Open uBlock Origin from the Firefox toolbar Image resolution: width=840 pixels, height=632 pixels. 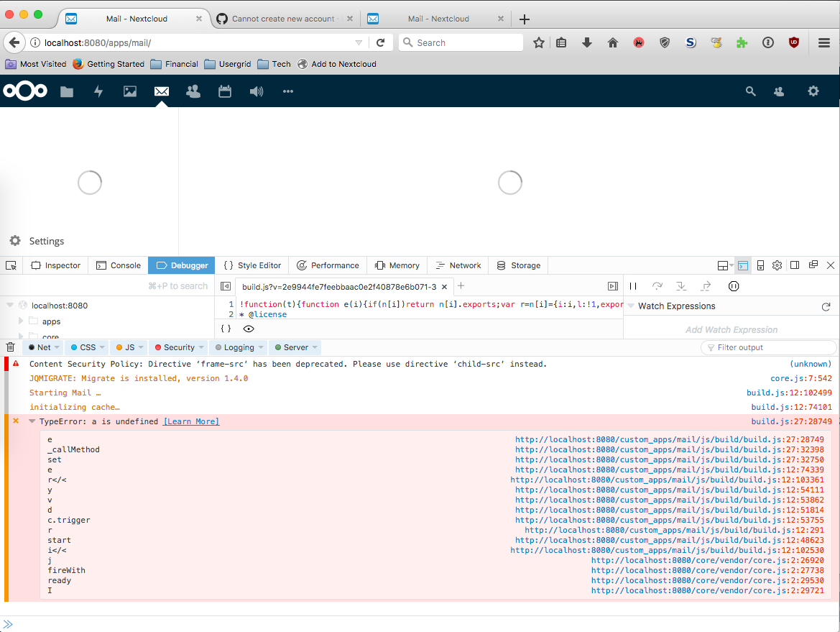[x=793, y=42]
